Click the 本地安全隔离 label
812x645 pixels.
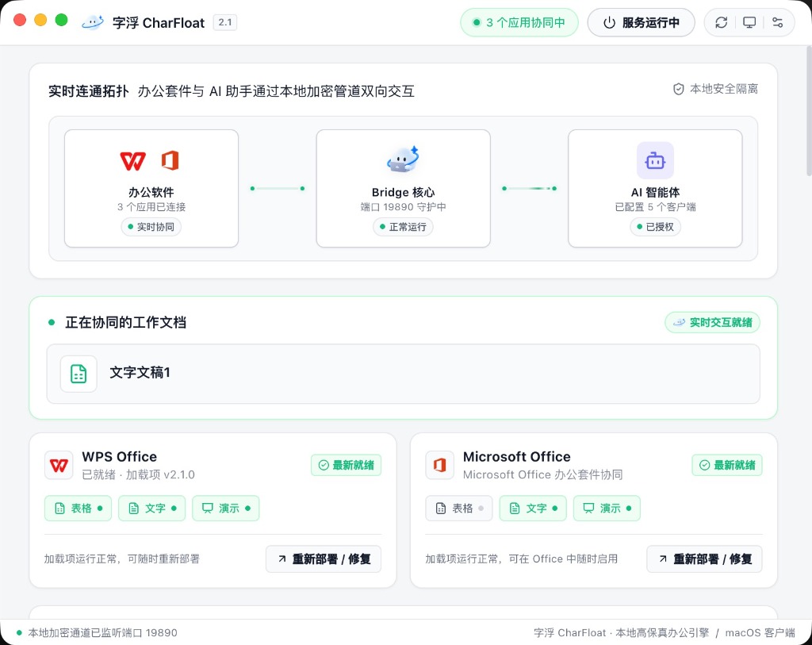tap(723, 89)
